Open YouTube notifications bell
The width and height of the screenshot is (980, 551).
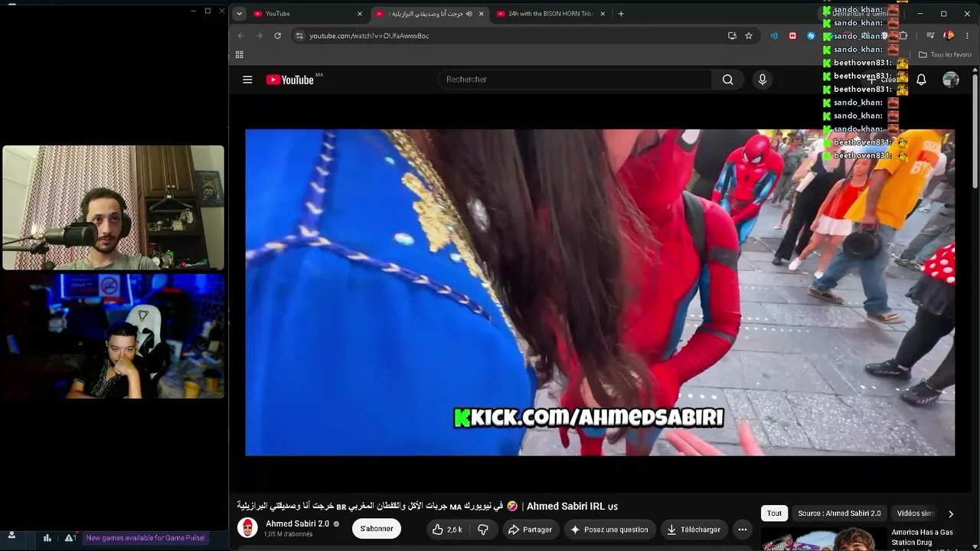(921, 80)
